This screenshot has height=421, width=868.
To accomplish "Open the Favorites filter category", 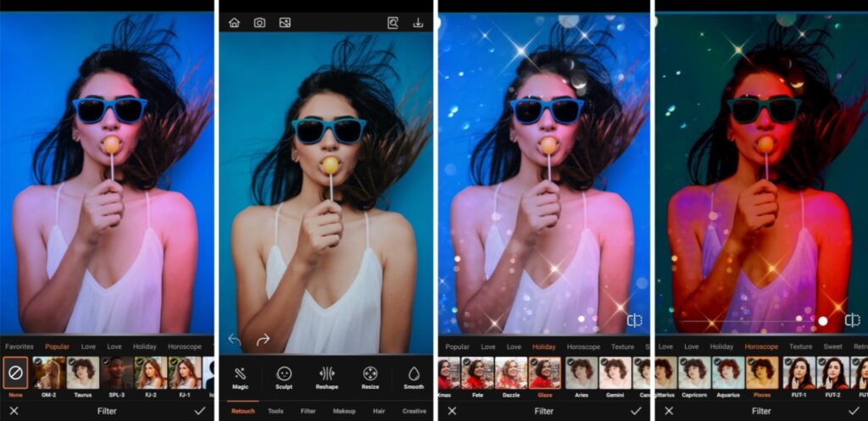I will pos(19,346).
